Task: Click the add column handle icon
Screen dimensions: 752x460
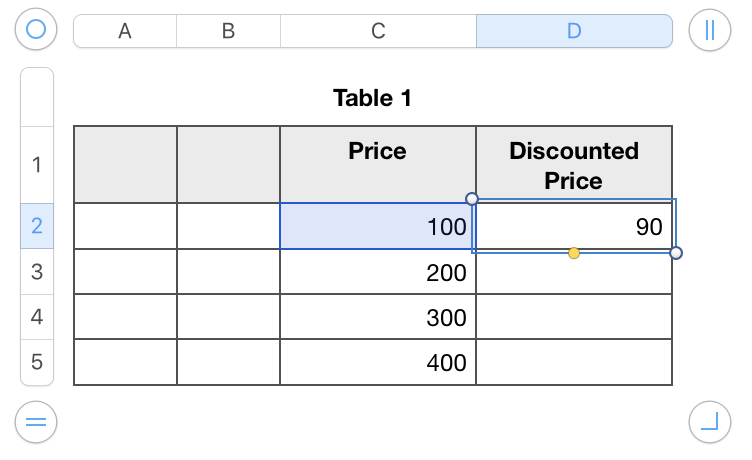Action: tap(710, 30)
